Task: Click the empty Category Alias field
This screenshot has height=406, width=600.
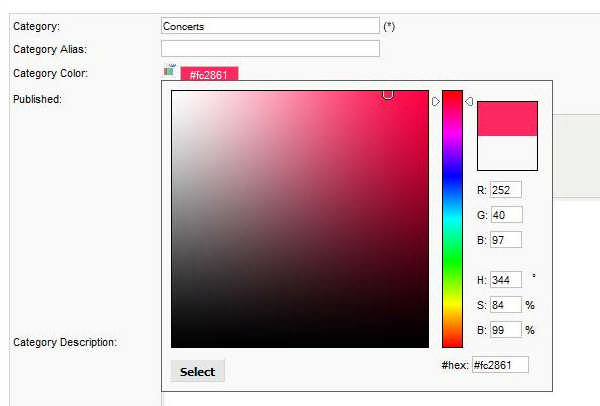Action: pos(270,49)
